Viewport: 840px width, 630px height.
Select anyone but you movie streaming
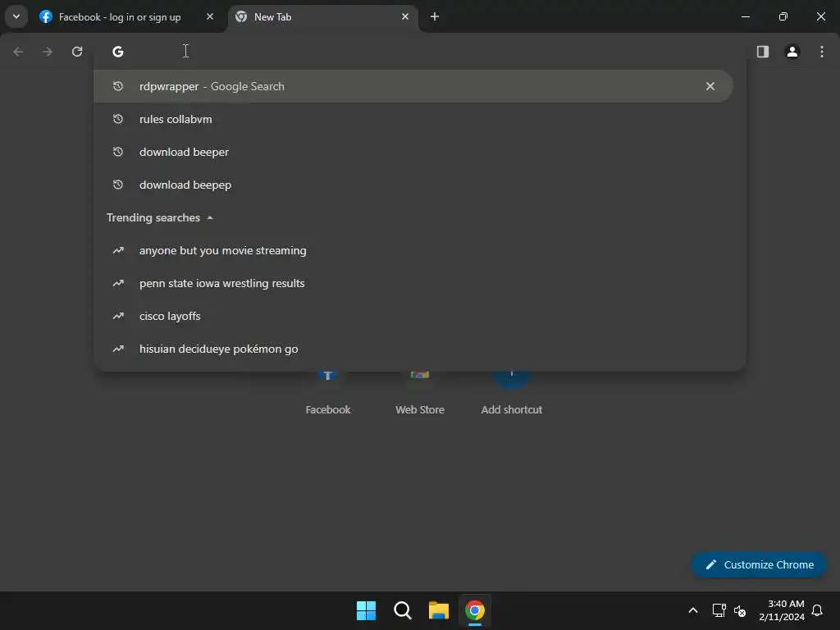tap(413, 250)
